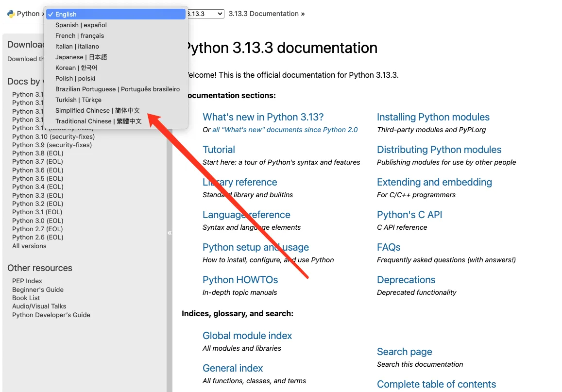Open the FAQs link
562x392 pixels.
click(389, 248)
